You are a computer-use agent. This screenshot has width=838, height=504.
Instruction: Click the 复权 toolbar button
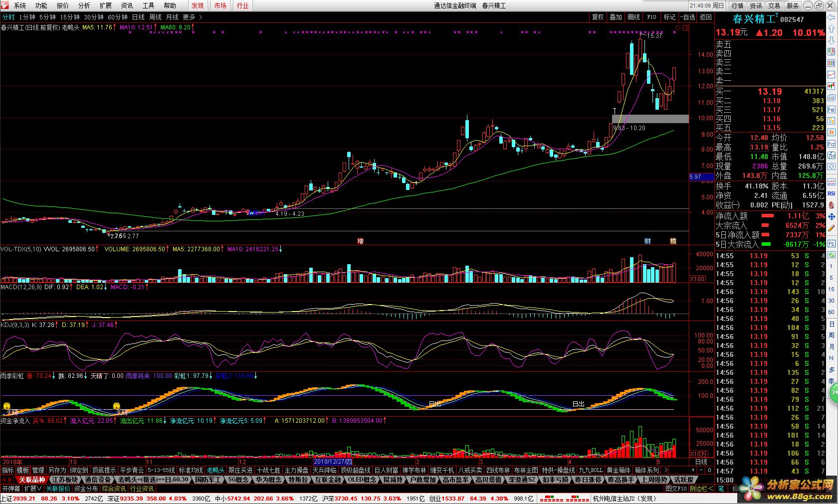point(598,17)
